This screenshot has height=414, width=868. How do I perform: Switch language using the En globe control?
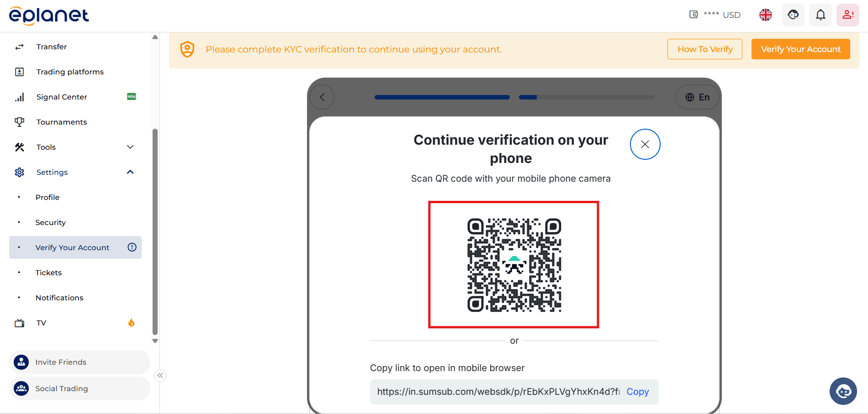tap(697, 97)
